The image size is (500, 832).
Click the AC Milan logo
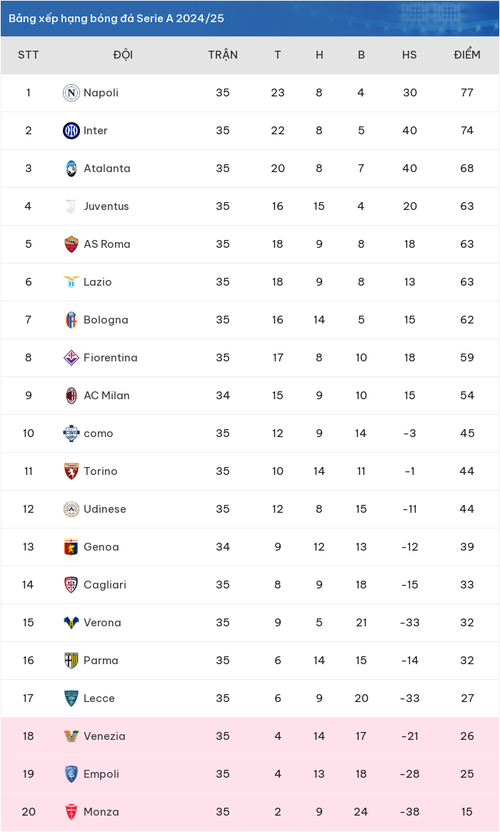point(71,395)
